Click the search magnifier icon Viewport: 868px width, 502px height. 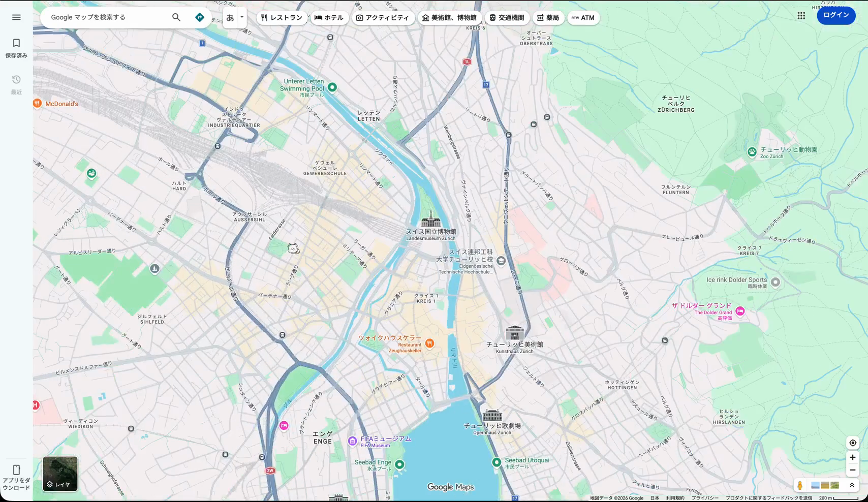coord(176,17)
